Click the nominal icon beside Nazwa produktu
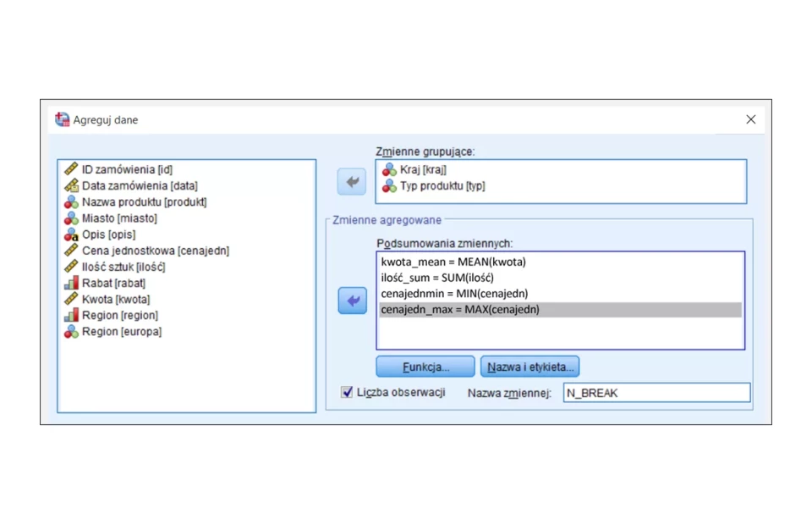 71,201
